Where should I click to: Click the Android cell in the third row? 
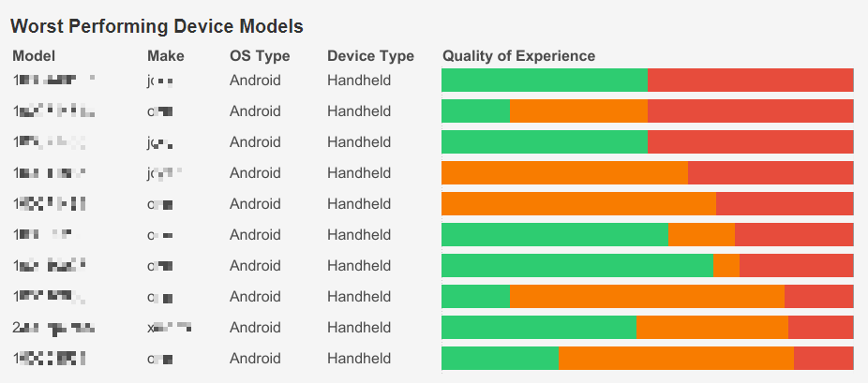coord(255,142)
